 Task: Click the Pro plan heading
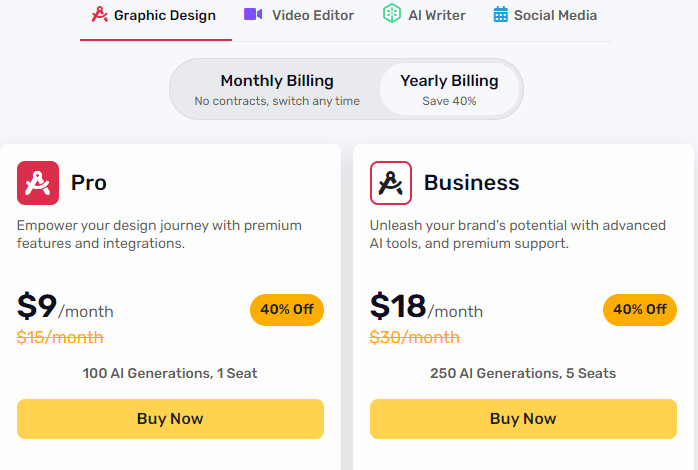coord(89,183)
